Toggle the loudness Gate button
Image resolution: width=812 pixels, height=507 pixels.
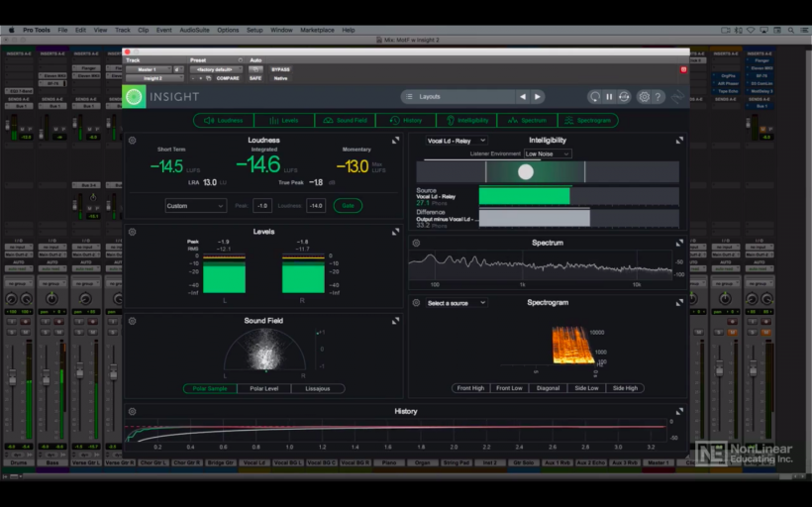348,206
